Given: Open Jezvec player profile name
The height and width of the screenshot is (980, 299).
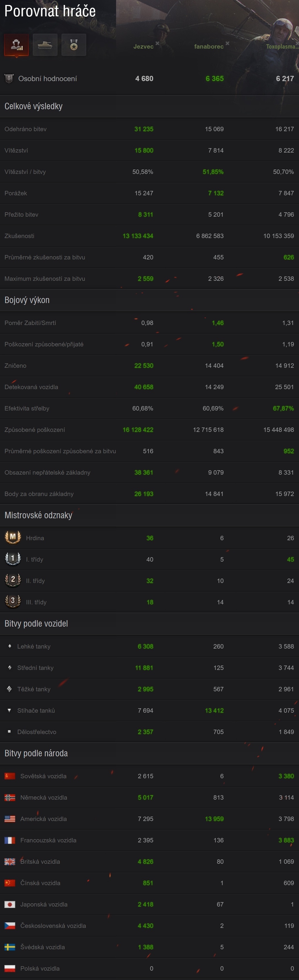Looking at the screenshot, I should coord(143,47).
